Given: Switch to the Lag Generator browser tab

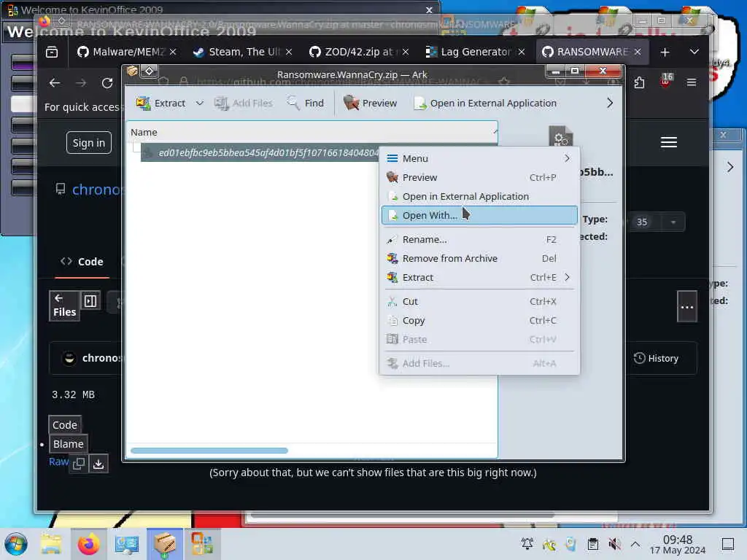Looking at the screenshot, I should point(469,52).
